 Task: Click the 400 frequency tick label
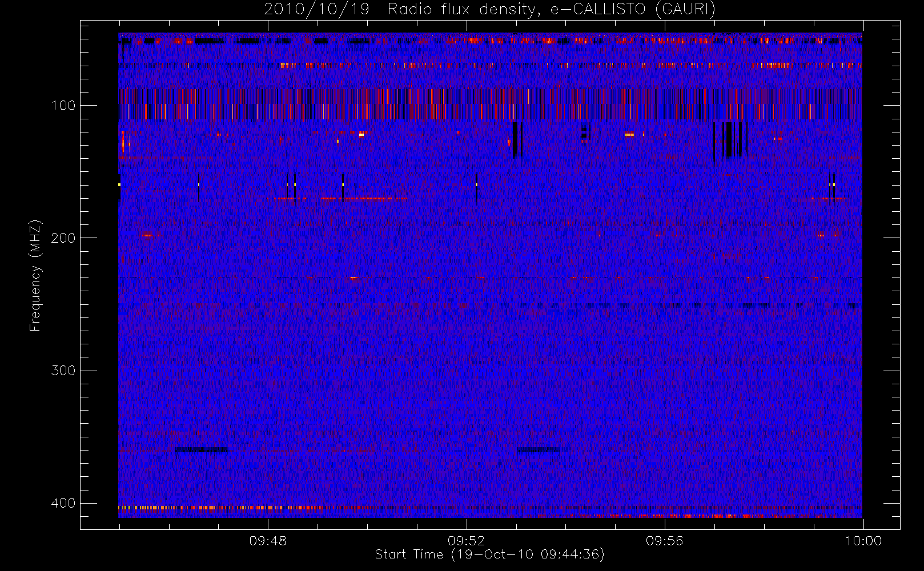pyautogui.click(x=63, y=503)
